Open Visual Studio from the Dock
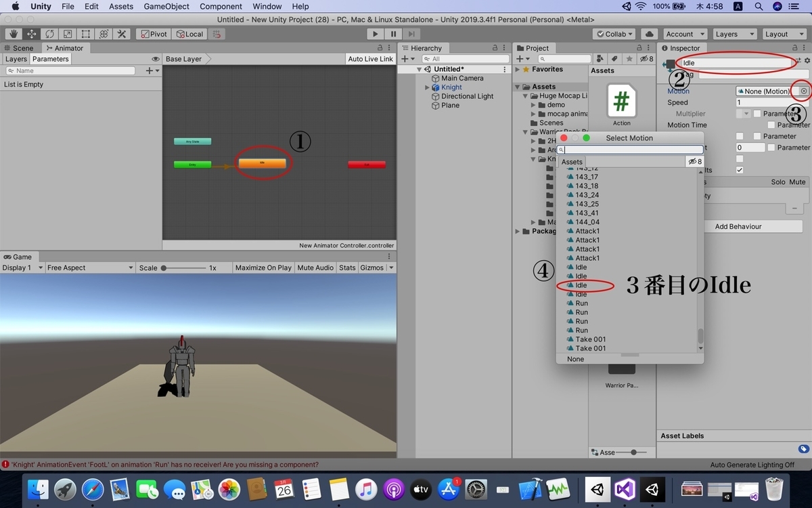The width and height of the screenshot is (812, 508). (625, 489)
